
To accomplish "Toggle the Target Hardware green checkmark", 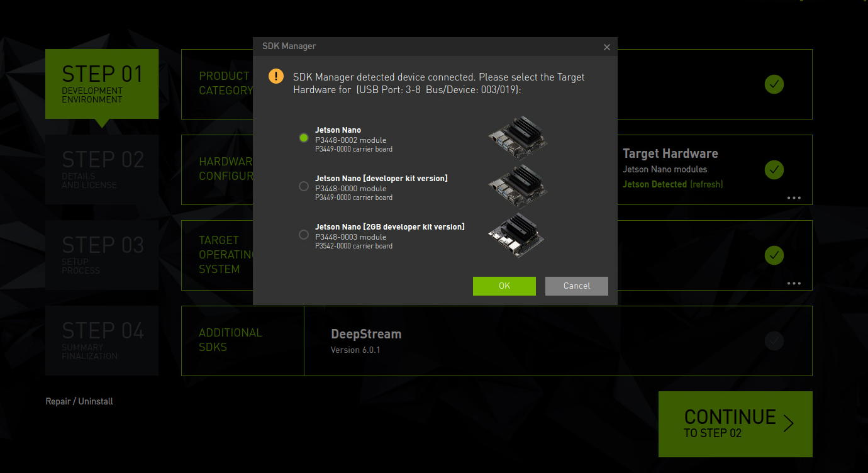I will coord(774,170).
